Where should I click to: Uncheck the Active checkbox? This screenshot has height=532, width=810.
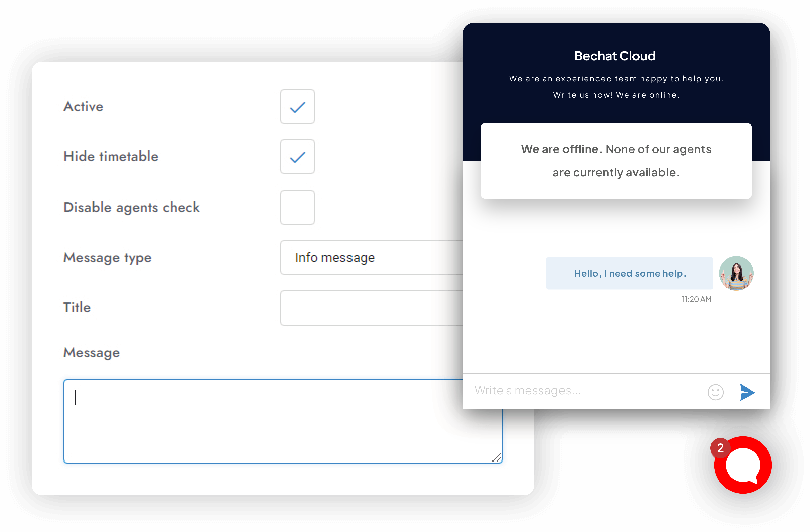[297, 107]
